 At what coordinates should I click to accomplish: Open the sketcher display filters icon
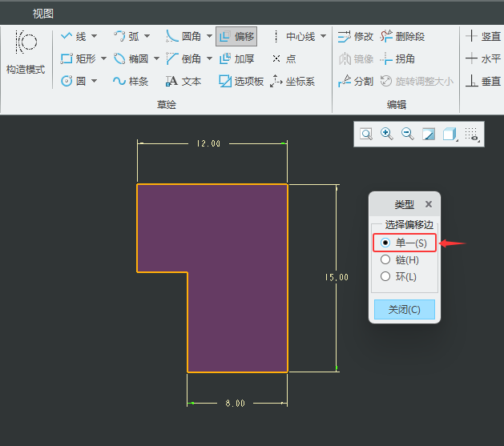(472, 134)
